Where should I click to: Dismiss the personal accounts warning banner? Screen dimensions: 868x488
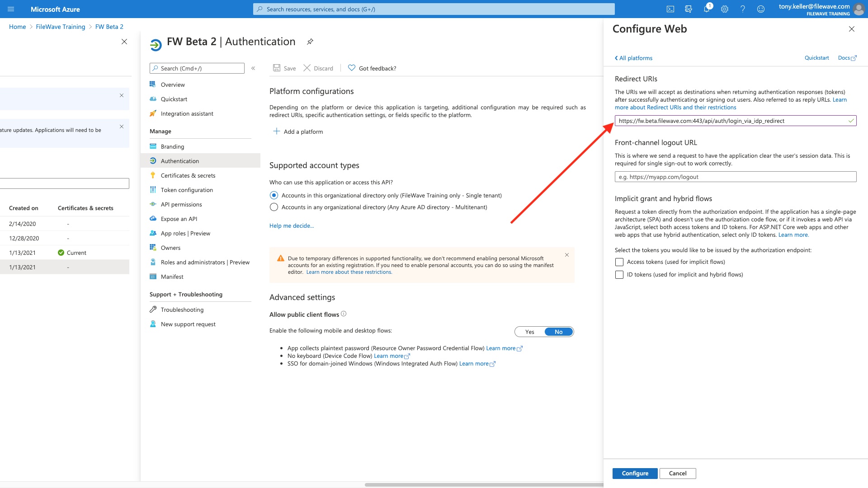click(567, 255)
